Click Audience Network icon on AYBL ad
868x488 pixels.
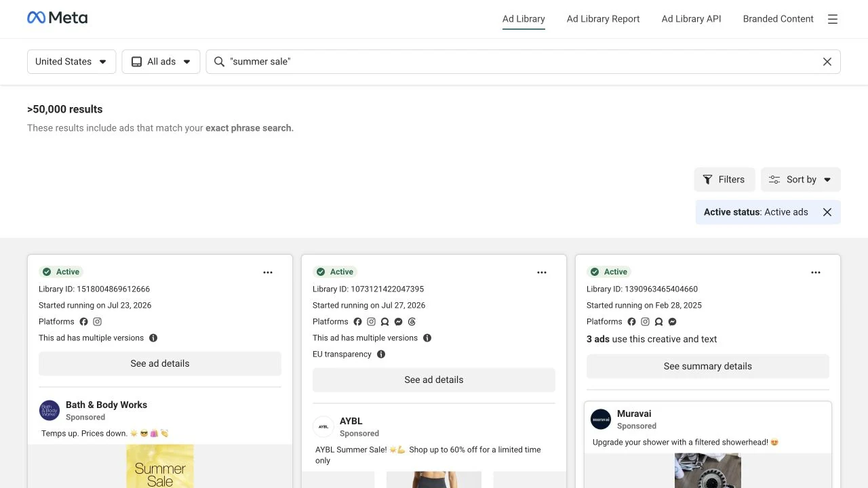pos(385,322)
